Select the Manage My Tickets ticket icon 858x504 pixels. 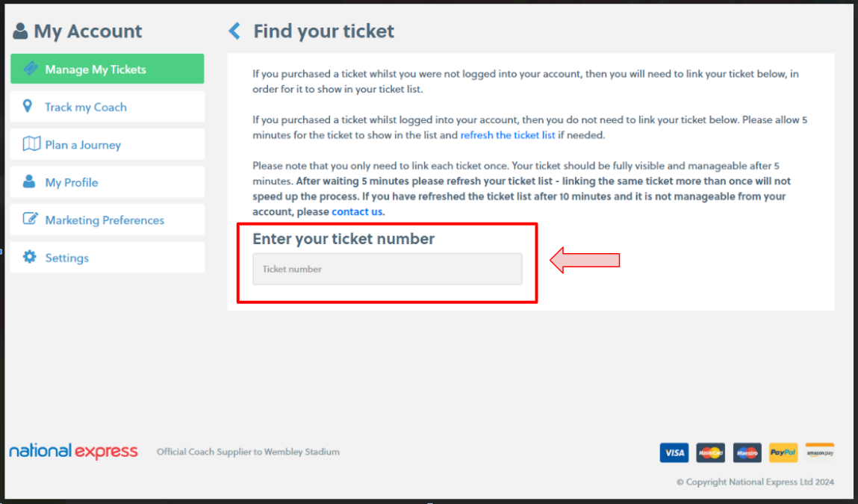[30, 69]
